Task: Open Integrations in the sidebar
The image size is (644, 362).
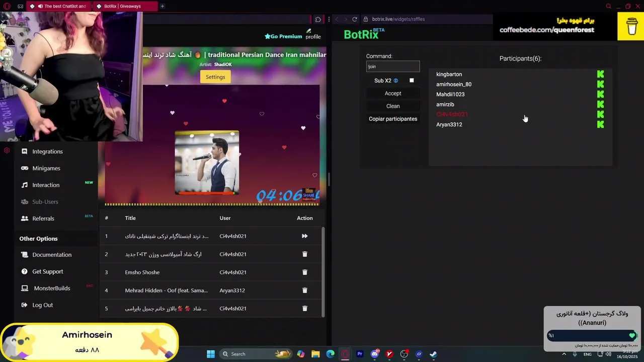Action: point(47,151)
